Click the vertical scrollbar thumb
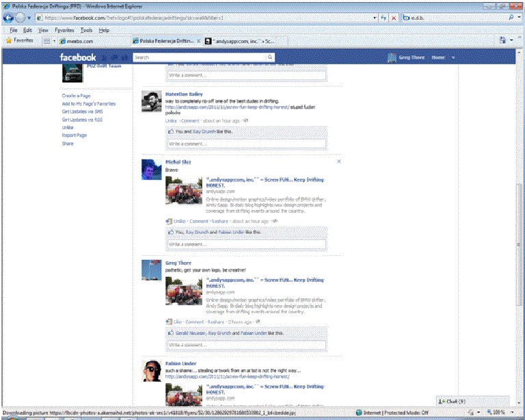525x420 pixels. coord(520,244)
